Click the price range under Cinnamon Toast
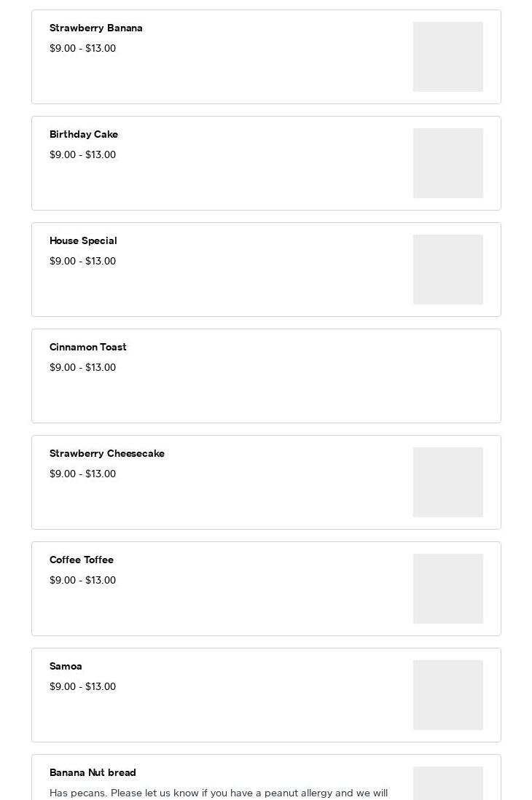Screen dimensions: 532x800 [82, 367]
